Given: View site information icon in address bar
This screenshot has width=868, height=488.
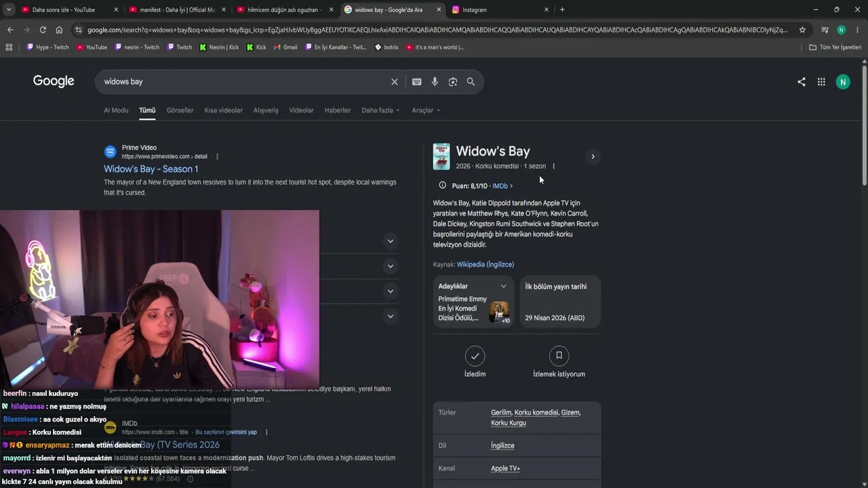Looking at the screenshot, I should tap(78, 30).
